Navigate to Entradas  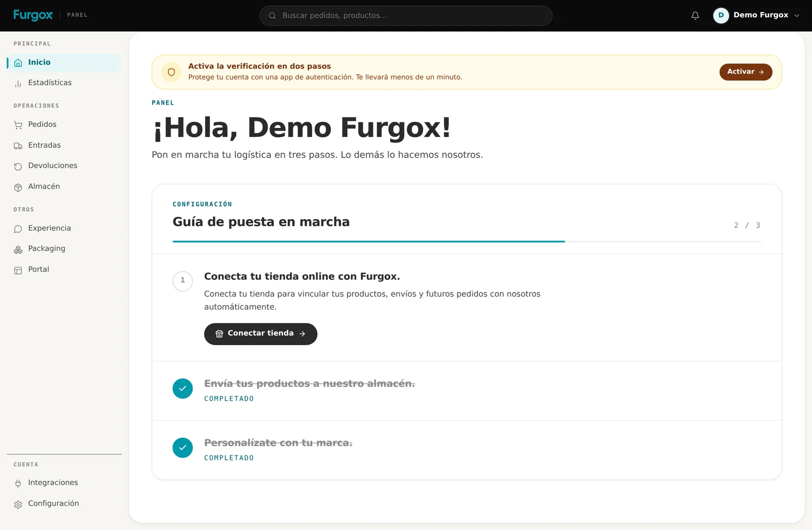pyautogui.click(x=64, y=145)
